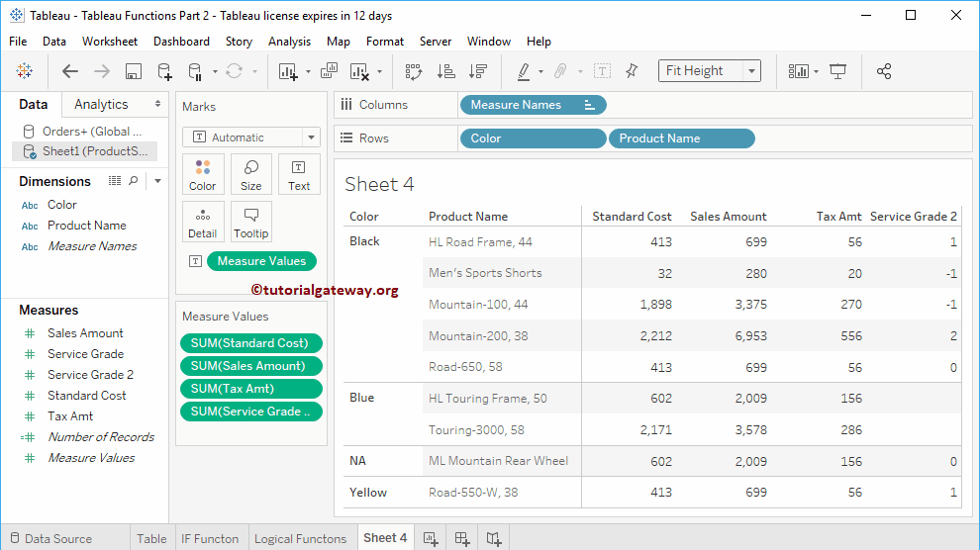980x550 pixels.
Task: Click the Sales Amount column header
Action: (x=729, y=217)
